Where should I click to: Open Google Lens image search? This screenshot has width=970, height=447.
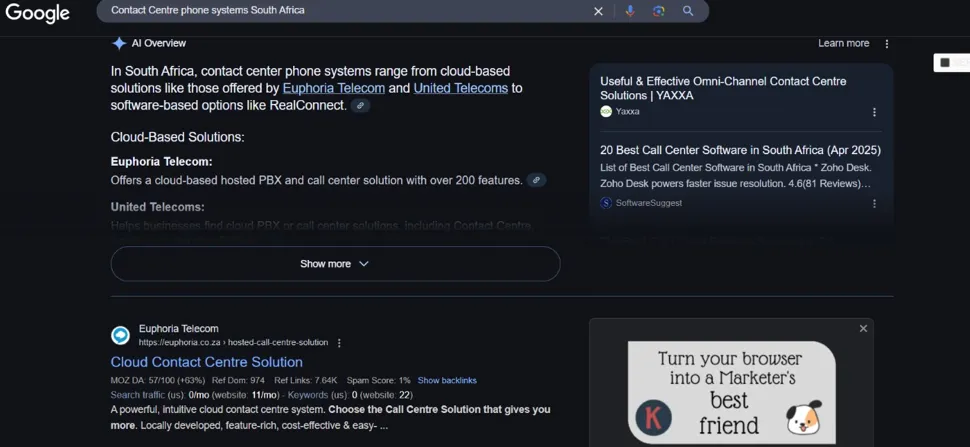[x=659, y=11]
